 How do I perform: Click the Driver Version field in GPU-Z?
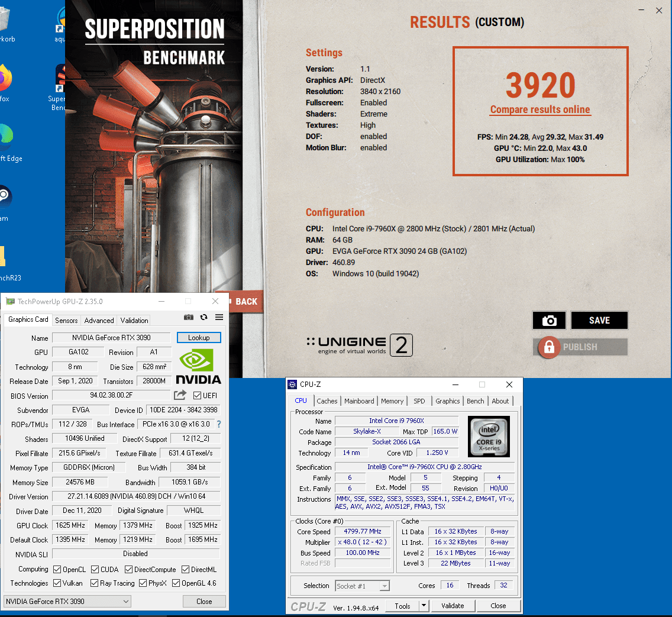pyautogui.click(x=136, y=496)
